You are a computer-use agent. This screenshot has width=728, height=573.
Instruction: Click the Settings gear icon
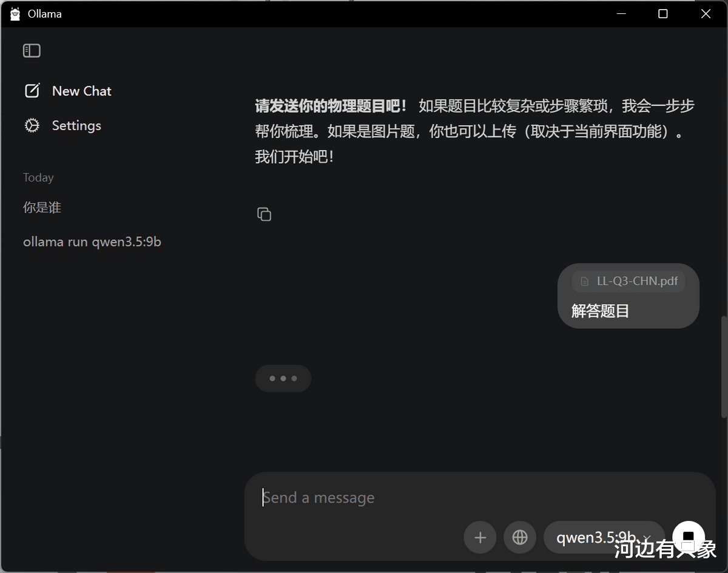tap(32, 126)
